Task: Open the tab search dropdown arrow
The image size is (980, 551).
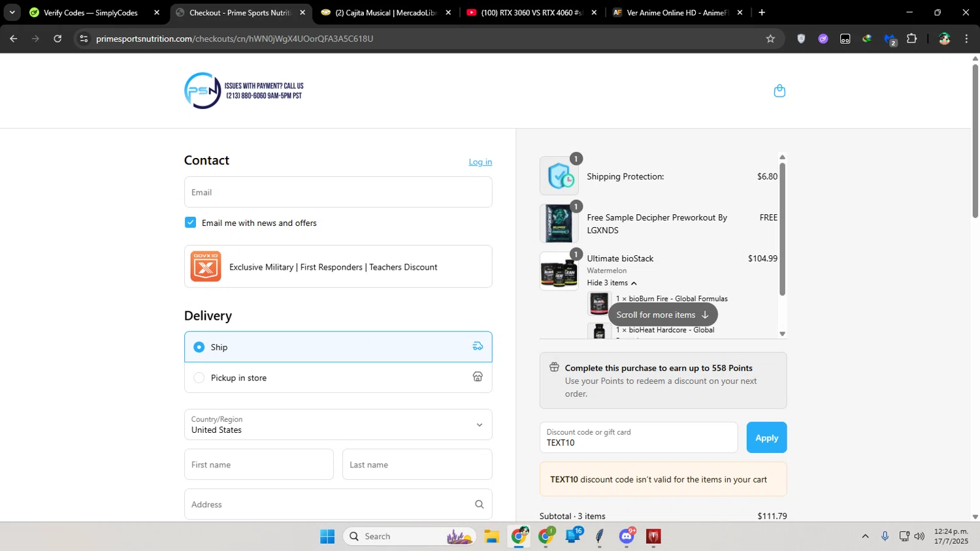Action: (x=12, y=12)
